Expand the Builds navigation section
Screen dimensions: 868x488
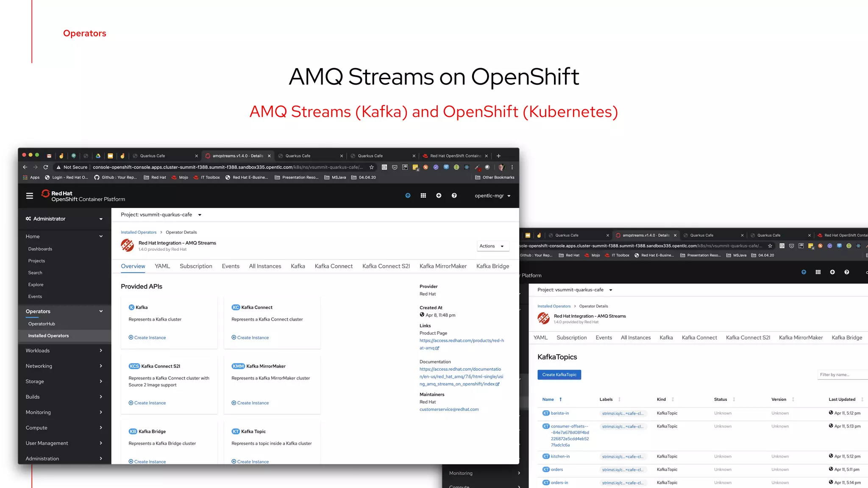(x=64, y=397)
